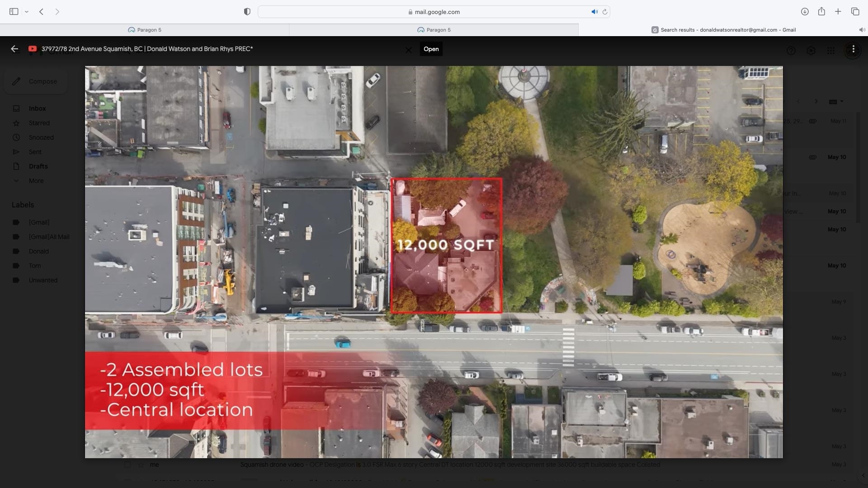Show the tab overview icon

[x=855, y=12]
